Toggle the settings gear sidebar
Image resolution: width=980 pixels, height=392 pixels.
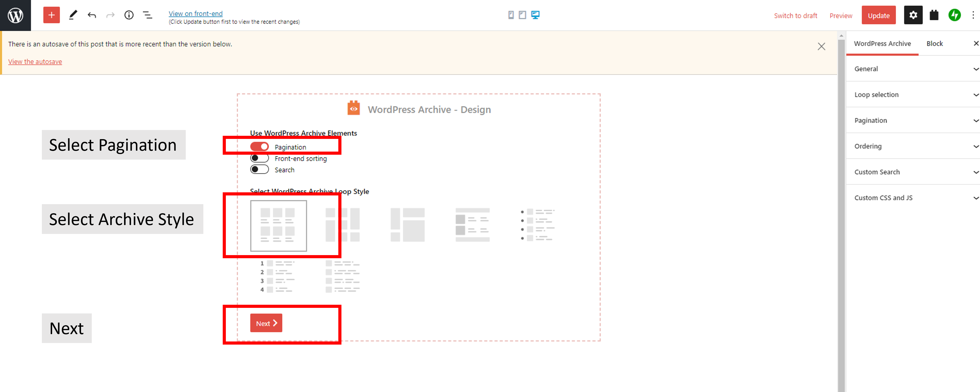coord(913,15)
